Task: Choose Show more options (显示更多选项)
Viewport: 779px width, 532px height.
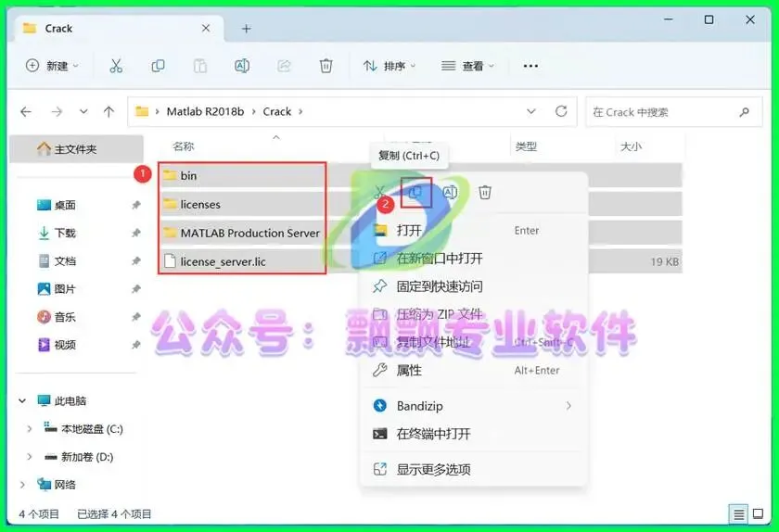Action: (474, 469)
